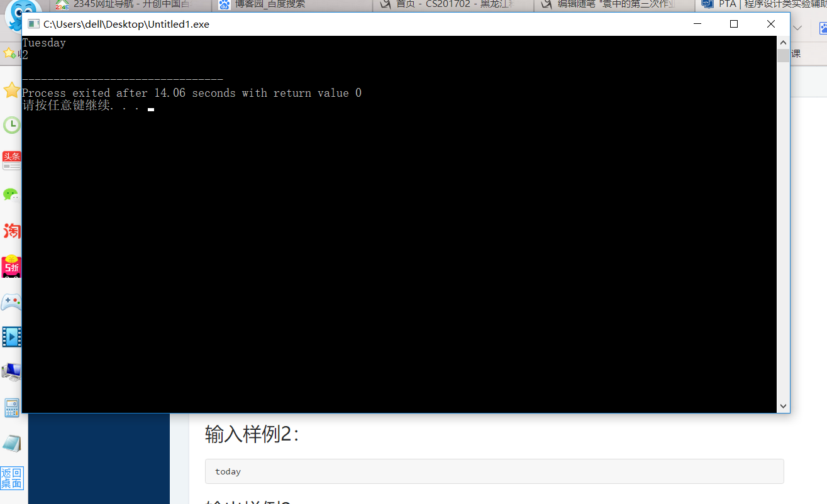Open the Taobao 淘 icon in sidebar
827x504 pixels.
[11, 231]
